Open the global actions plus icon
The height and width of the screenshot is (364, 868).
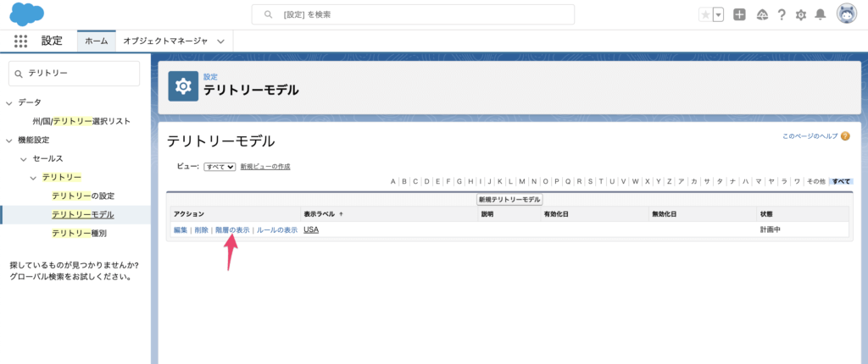(739, 14)
